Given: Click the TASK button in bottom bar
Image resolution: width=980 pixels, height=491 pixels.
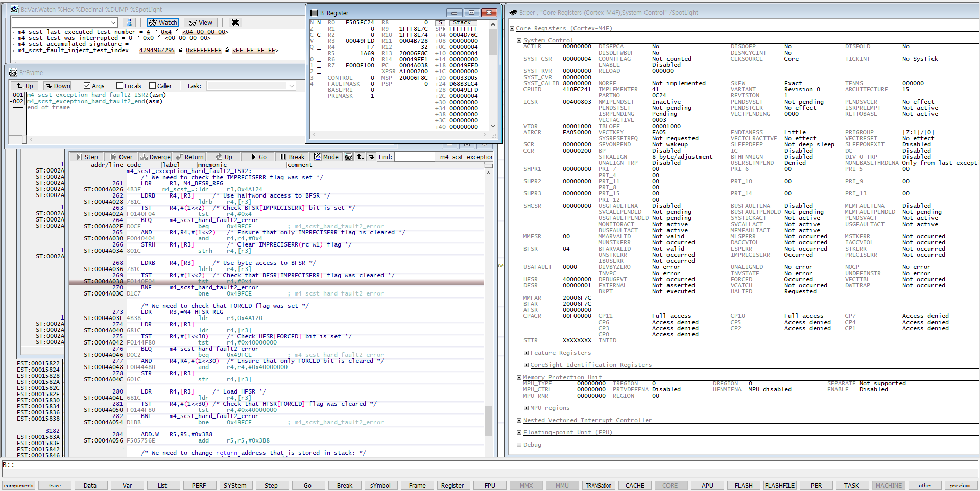Looking at the screenshot, I should (852, 485).
